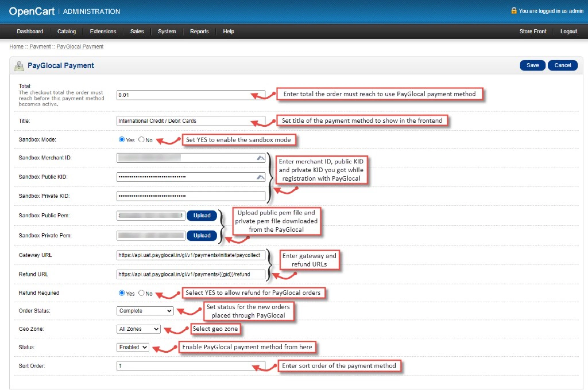Click the 'Order Status:' label
The width and height of the screenshot is (588, 390).
[34, 311]
